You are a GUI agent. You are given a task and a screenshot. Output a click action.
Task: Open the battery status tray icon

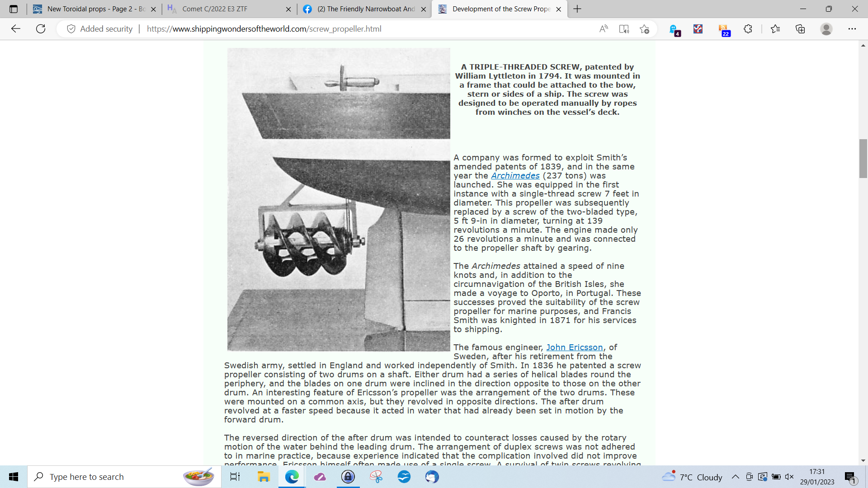coord(776,477)
